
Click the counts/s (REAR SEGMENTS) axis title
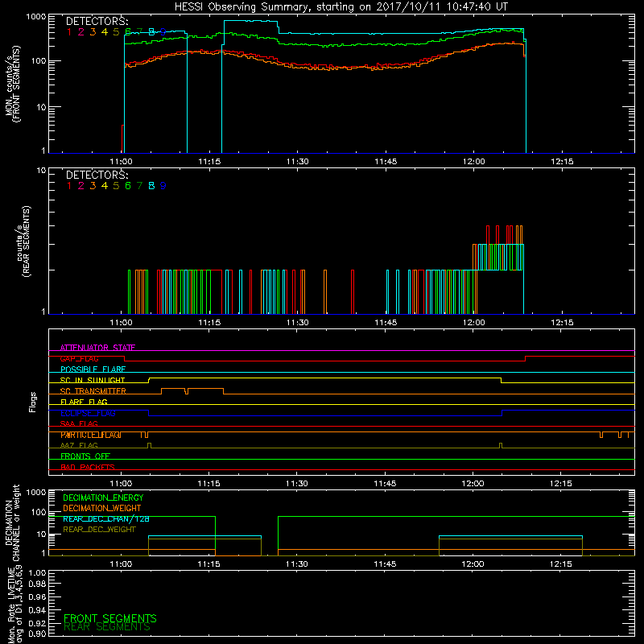23,242
